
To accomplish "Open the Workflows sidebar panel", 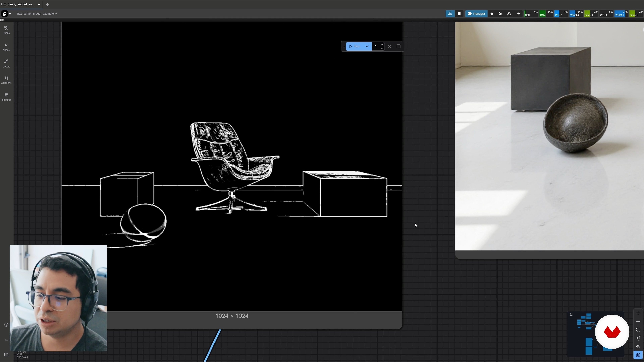I will pyautogui.click(x=6, y=80).
